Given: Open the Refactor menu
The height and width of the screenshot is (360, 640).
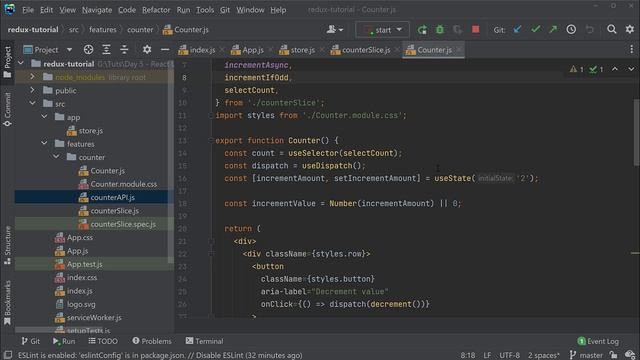Looking at the screenshot, I should (x=156, y=10).
